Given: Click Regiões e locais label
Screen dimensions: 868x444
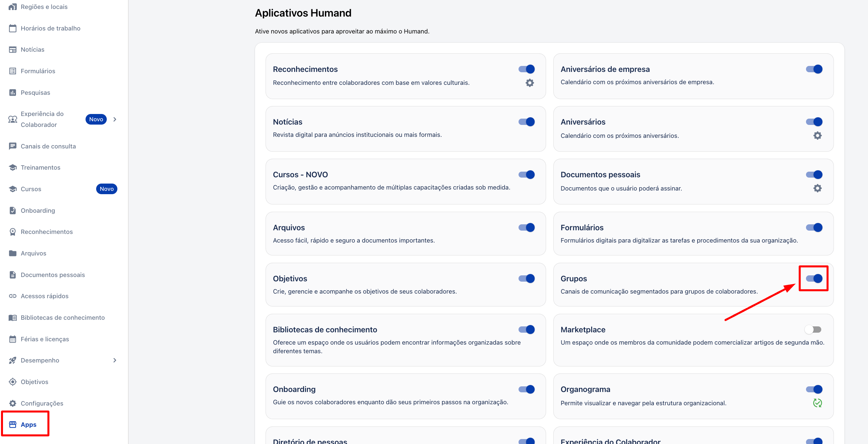Looking at the screenshot, I should 44,7.
